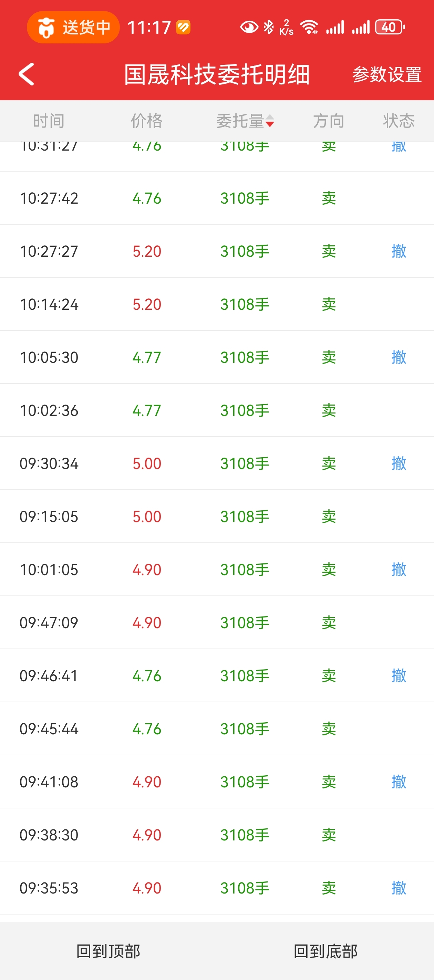Tap the eye icon in status bar
The image size is (434, 980).
pyautogui.click(x=249, y=27)
